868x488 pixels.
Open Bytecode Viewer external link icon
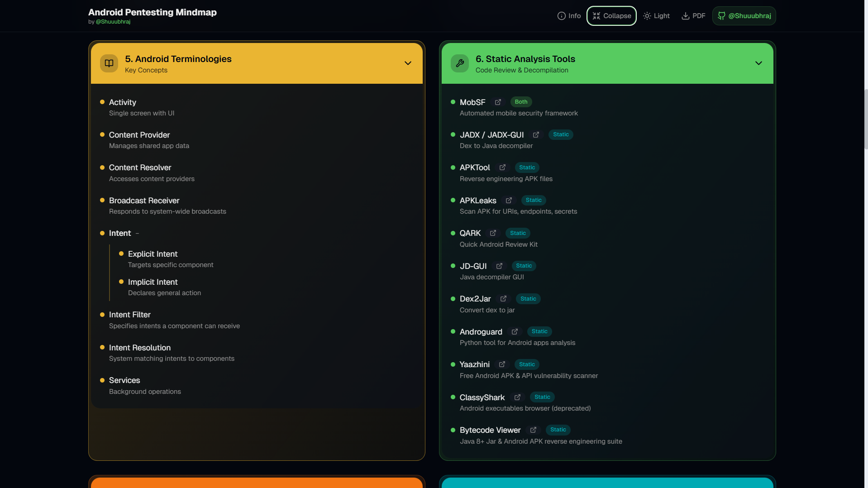pyautogui.click(x=533, y=430)
